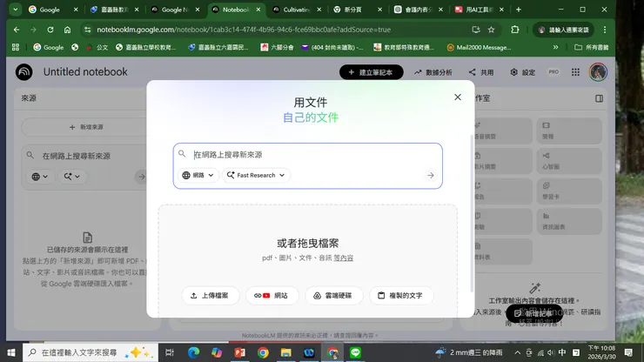Bookmark this page with the star icon
This screenshot has width=644, height=362.
click(491, 30)
